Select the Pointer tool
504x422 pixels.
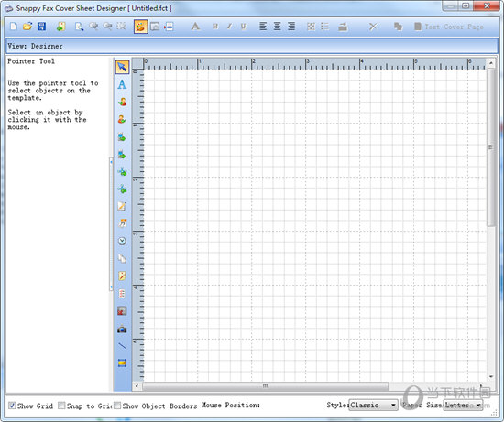(x=122, y=67)
